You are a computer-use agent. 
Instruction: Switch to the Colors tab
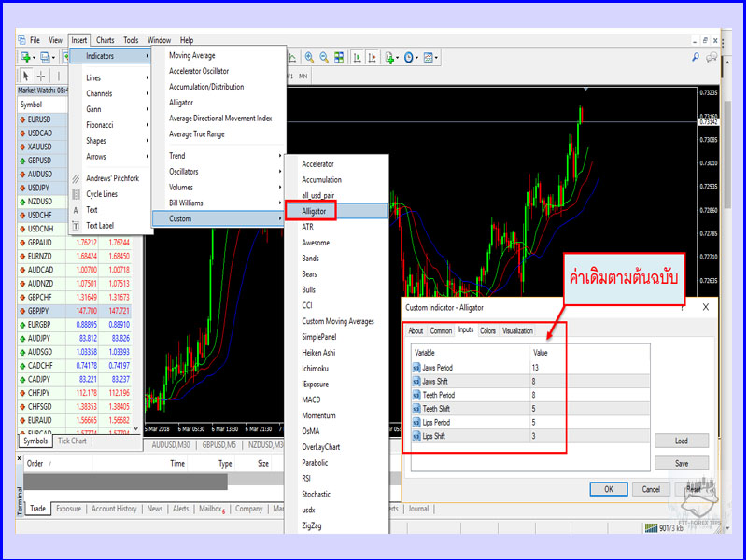pos(487,331)
